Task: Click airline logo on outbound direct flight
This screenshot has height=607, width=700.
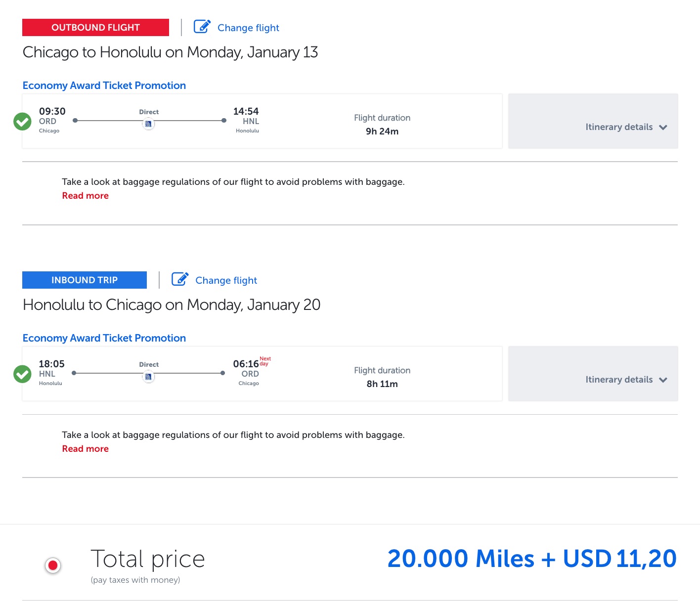Action: click(148, 124)
